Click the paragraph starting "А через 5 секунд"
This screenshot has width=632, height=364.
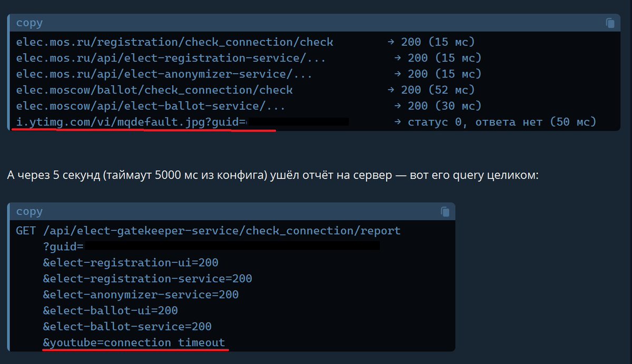pos(273,175)
